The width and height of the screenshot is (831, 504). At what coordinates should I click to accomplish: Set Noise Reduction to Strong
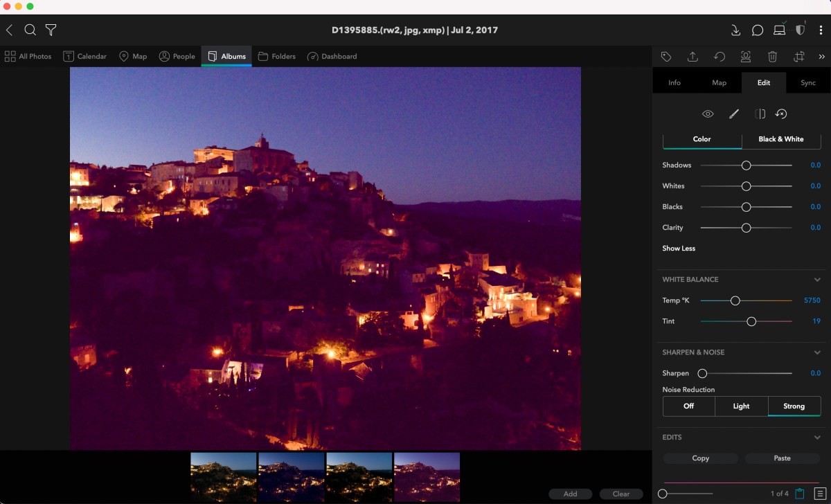(794, 406)
